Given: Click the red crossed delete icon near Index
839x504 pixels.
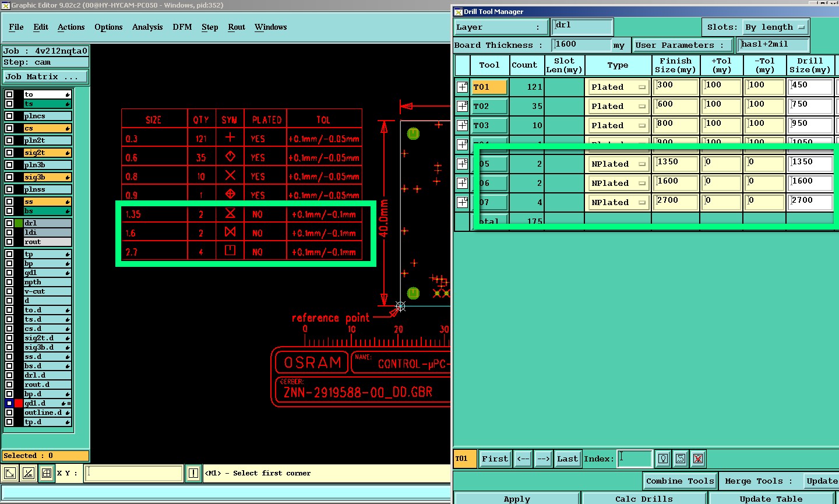Looking at the screenshot, I should [698, 459].
